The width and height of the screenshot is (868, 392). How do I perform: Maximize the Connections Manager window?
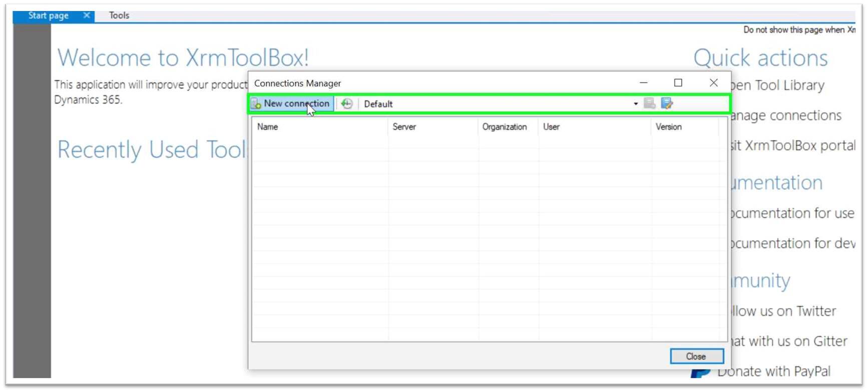click(x=678, y=83)
